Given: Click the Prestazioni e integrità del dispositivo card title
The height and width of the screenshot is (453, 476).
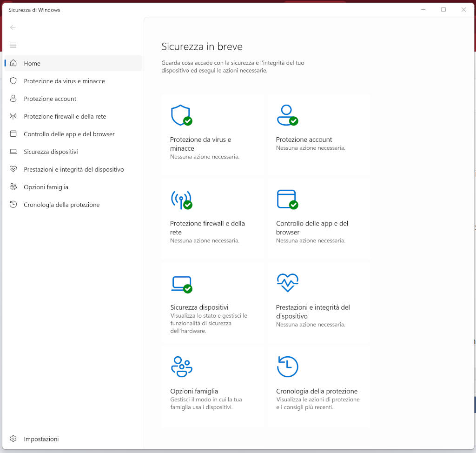Looking at the screenshot, I should 313,312.
